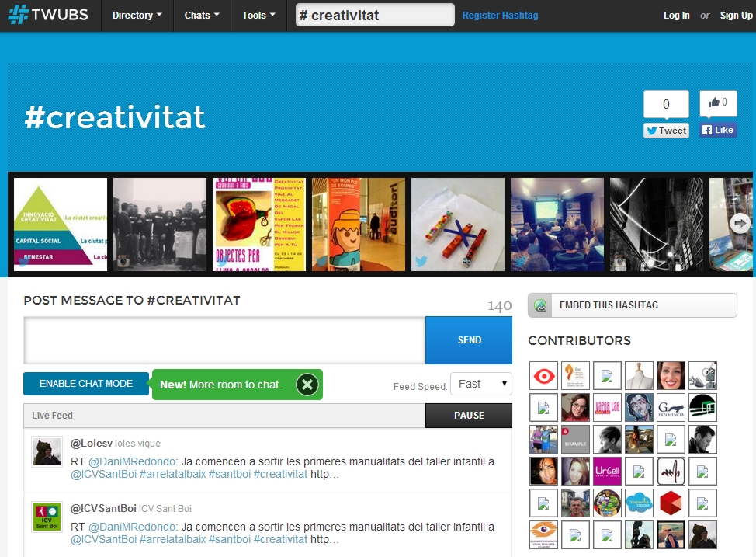Enable chat mode

coord(86,384)
